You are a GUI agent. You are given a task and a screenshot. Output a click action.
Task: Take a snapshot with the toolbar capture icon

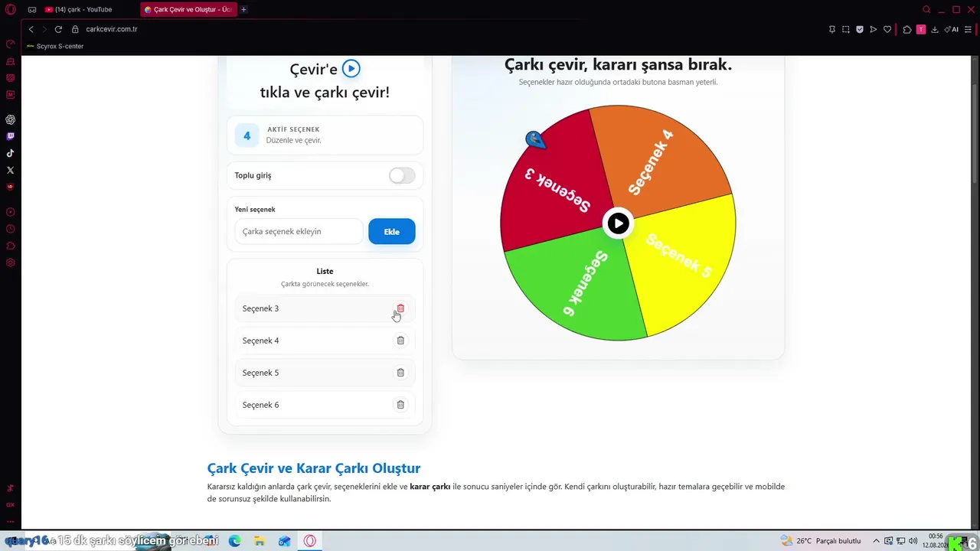tap(846, 29)
